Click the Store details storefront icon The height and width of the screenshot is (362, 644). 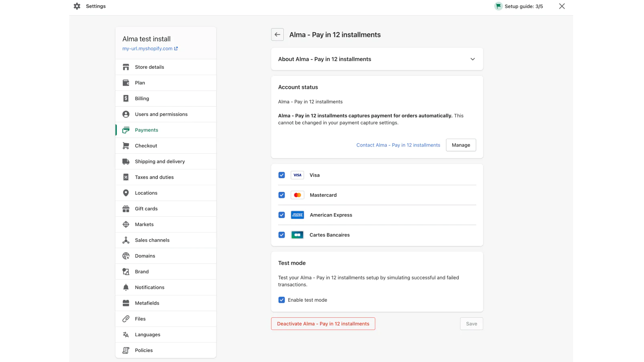pos(126,67)
